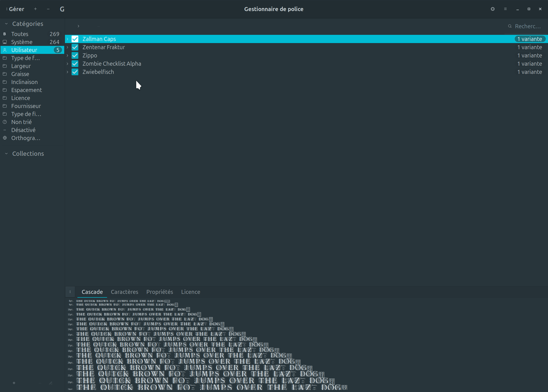Click the search magnifier icon

pos(510,26)
